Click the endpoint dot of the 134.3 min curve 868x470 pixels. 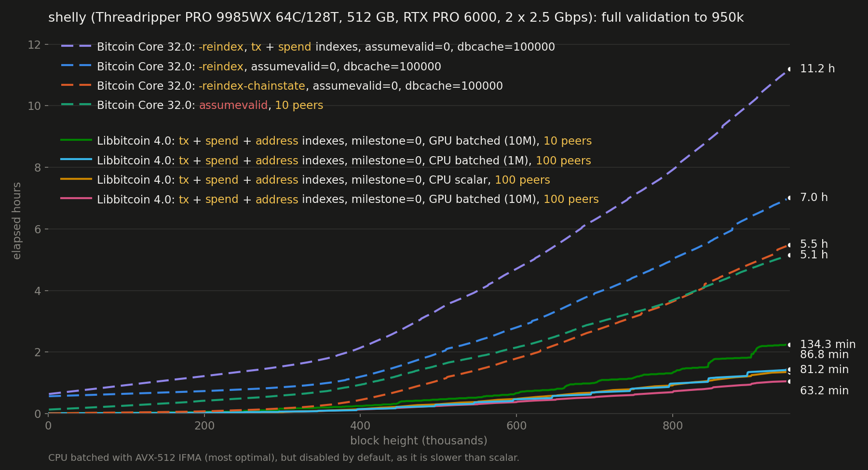tap(790, 345)
